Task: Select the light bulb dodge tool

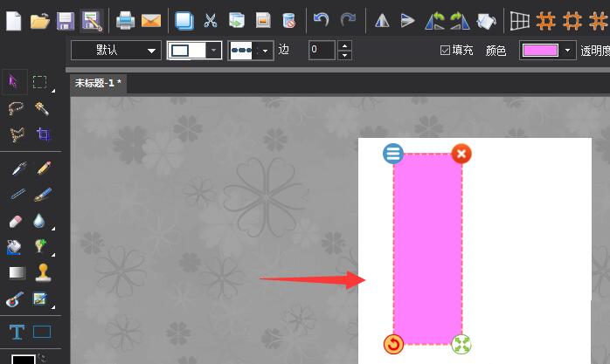Action: [x=40, y=246]
